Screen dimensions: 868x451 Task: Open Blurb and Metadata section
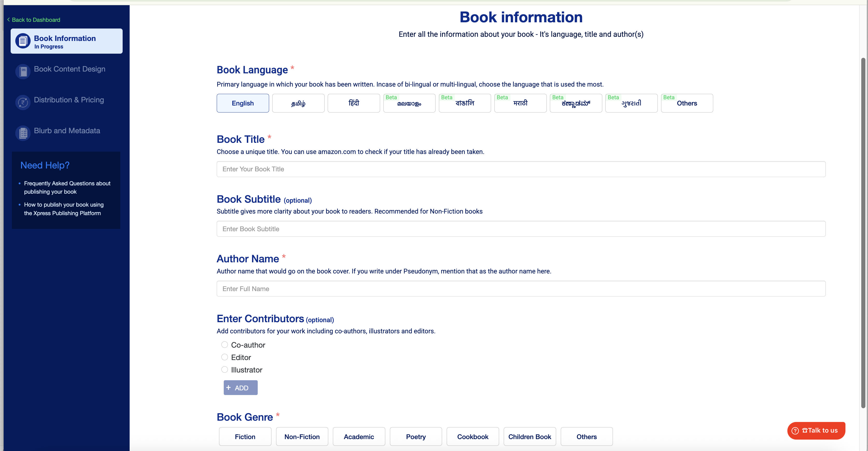pos(67,131)
